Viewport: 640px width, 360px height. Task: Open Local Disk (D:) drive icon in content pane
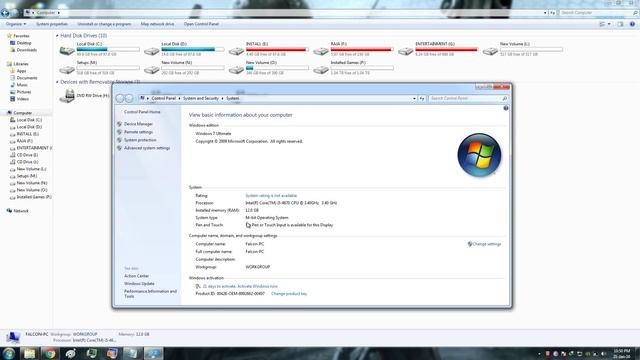(151, 51)
